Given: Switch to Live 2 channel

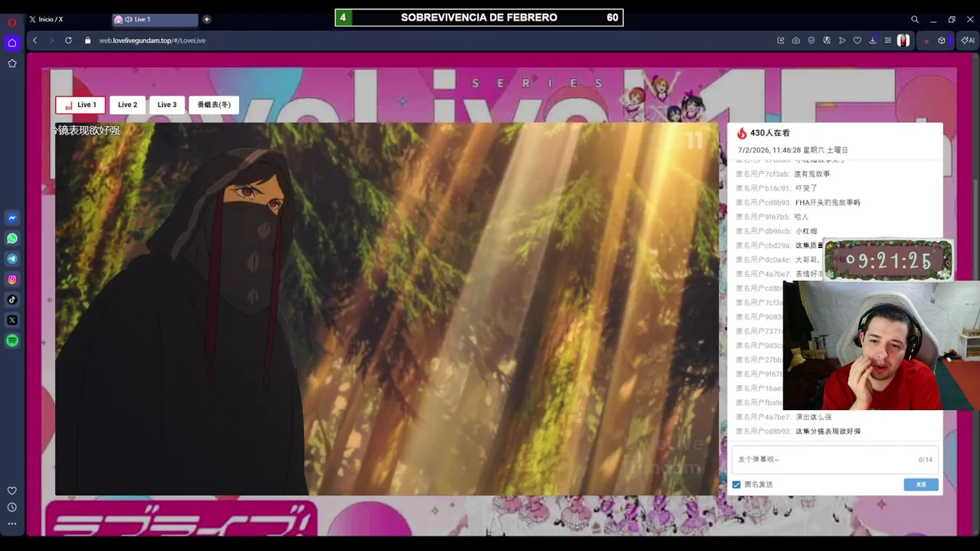Looking at the screenshot, I should point(128,105).
